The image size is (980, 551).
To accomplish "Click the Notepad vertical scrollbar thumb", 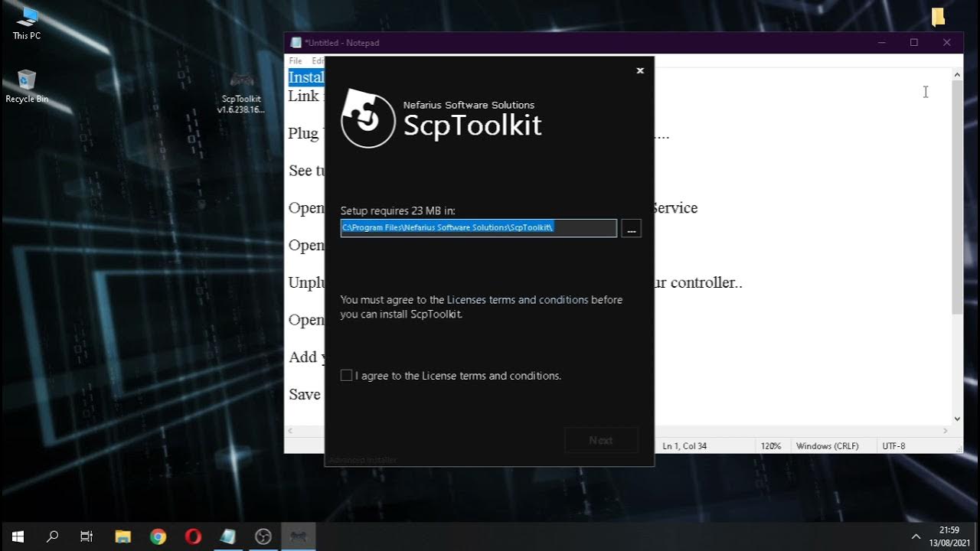I will tap(957, 197).
